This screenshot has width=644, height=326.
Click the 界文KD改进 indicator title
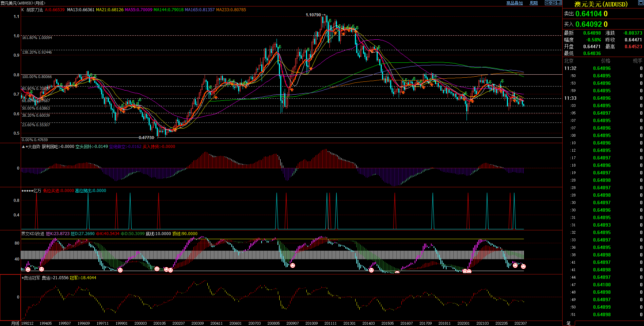pos(33,234)
